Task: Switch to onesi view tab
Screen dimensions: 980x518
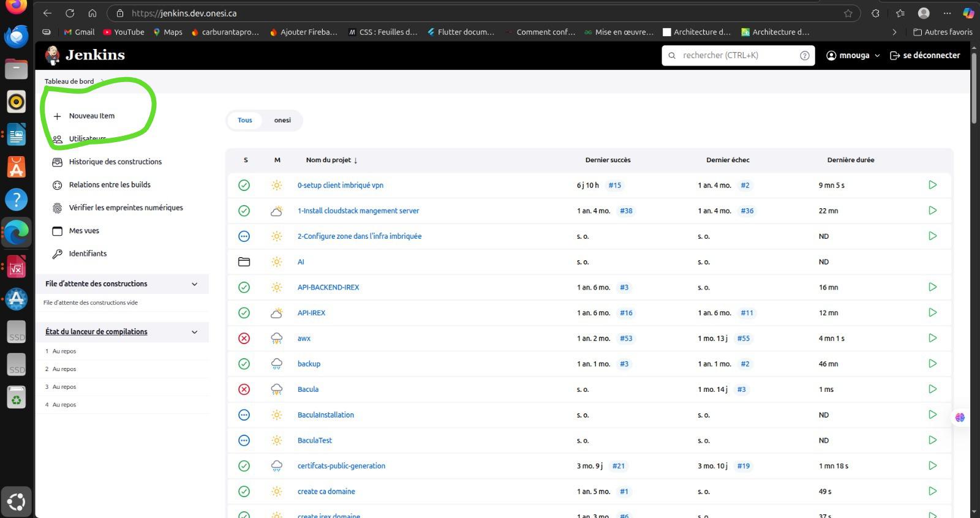Action: tap(282, 120)
